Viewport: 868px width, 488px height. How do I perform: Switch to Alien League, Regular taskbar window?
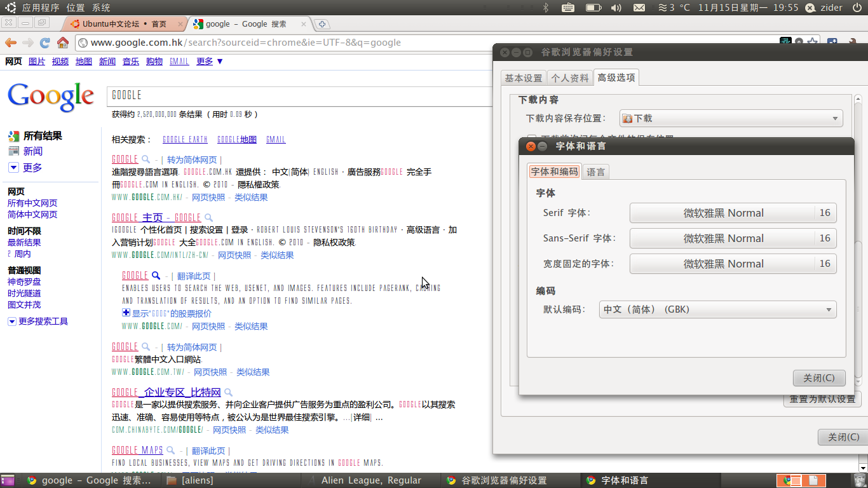pos(371,480)
